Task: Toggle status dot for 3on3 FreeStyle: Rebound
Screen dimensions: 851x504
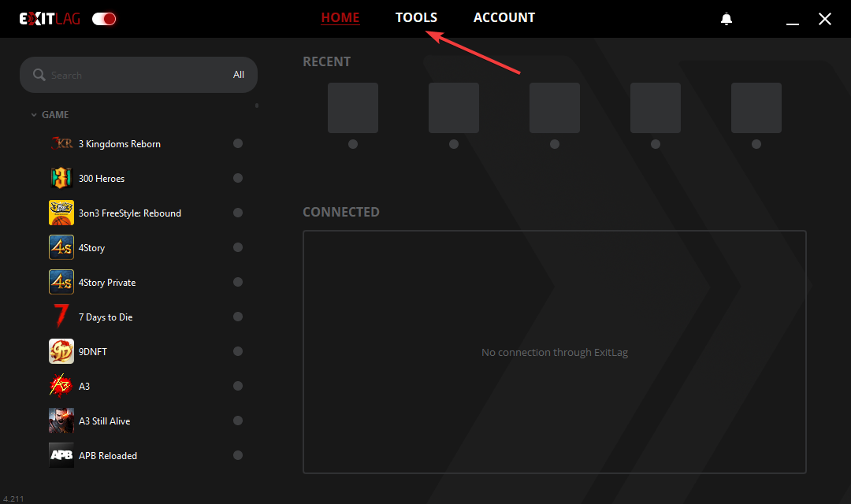Action: tap(238, 213)
